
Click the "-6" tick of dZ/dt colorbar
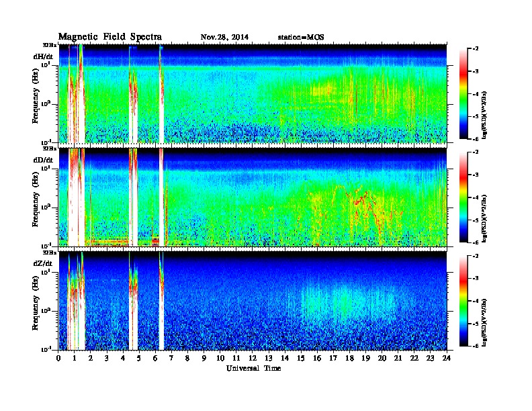[476, 346]
